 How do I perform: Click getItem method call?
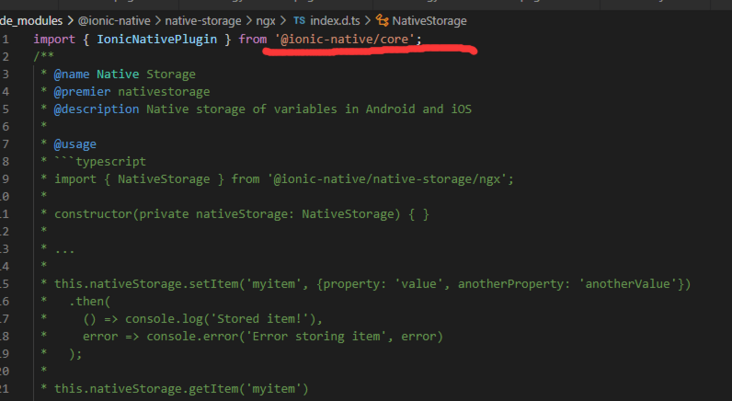pos(213,389)
